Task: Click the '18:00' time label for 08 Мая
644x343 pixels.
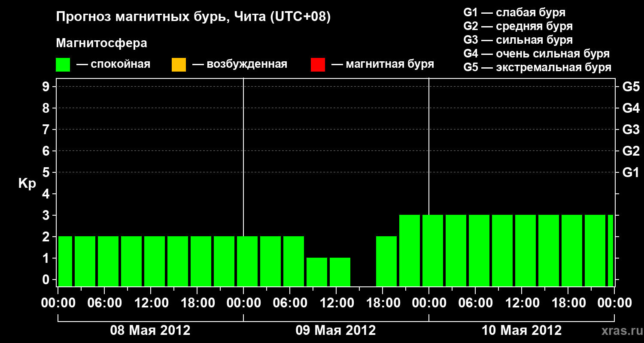Action: pos(197,303)
